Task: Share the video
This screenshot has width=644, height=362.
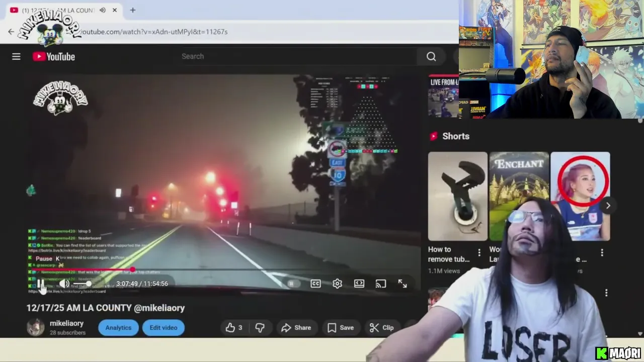Action: click(296, 328)
